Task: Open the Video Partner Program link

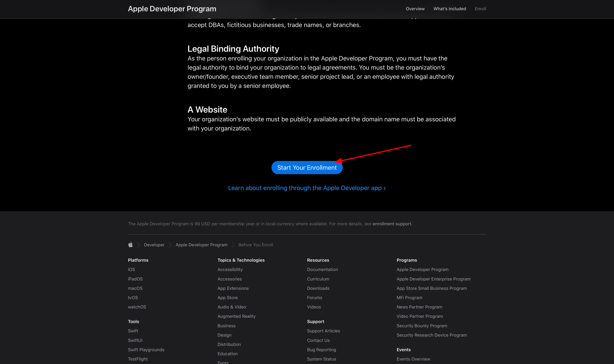Action: pyautogui.click(x=420, y=316)
